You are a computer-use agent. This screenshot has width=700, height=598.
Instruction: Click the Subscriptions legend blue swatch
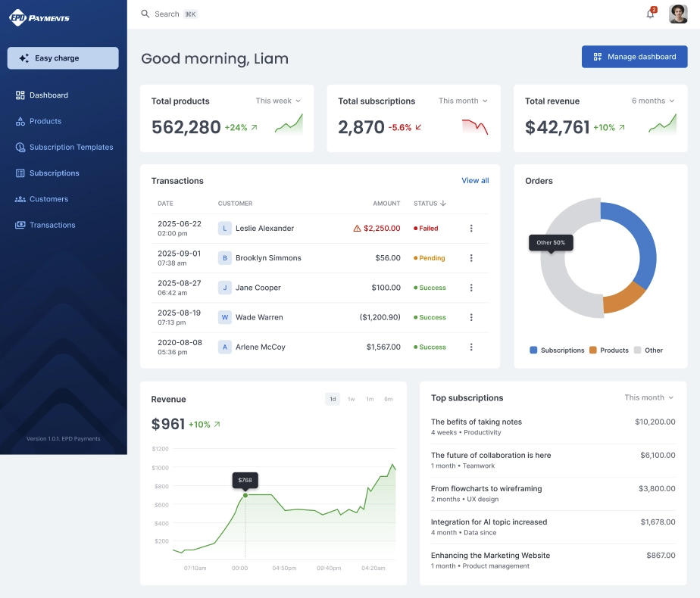click(x=533, y=350)
